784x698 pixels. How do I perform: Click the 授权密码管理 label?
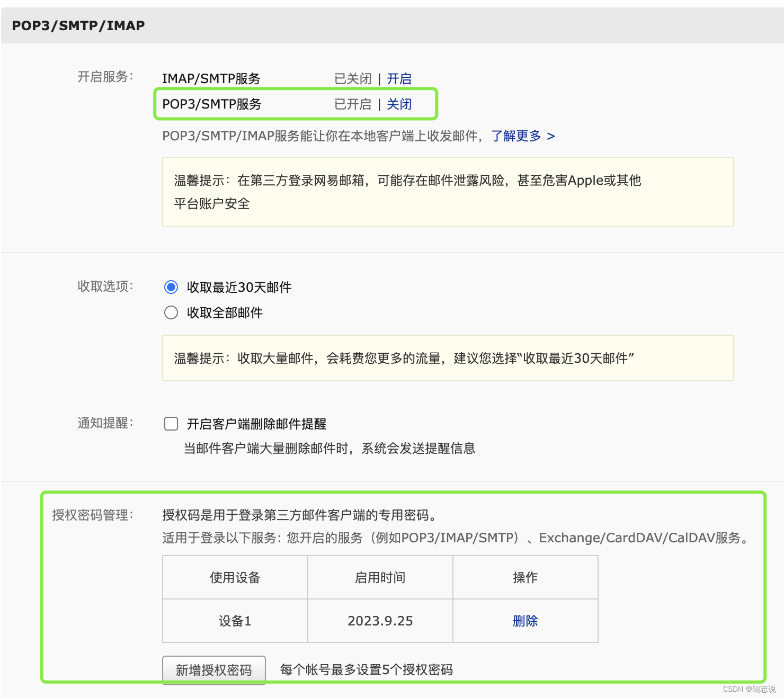point(93,515)
